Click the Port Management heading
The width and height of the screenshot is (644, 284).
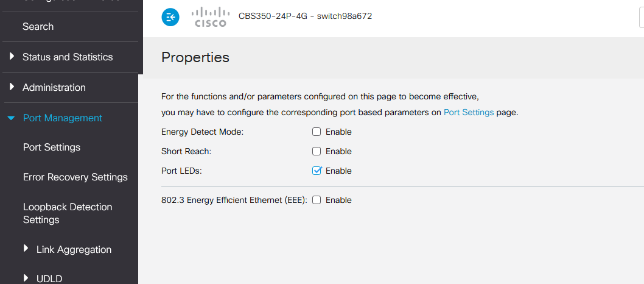63,118
